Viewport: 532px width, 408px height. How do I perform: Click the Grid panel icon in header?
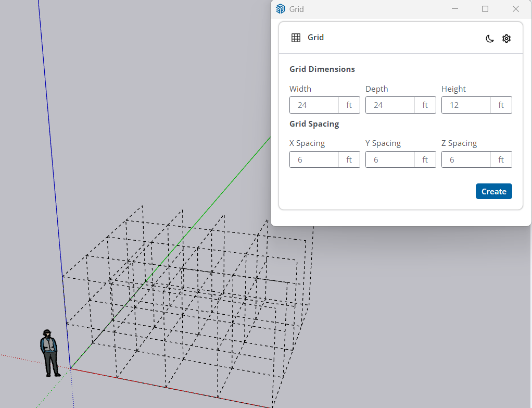coord(296,37)
